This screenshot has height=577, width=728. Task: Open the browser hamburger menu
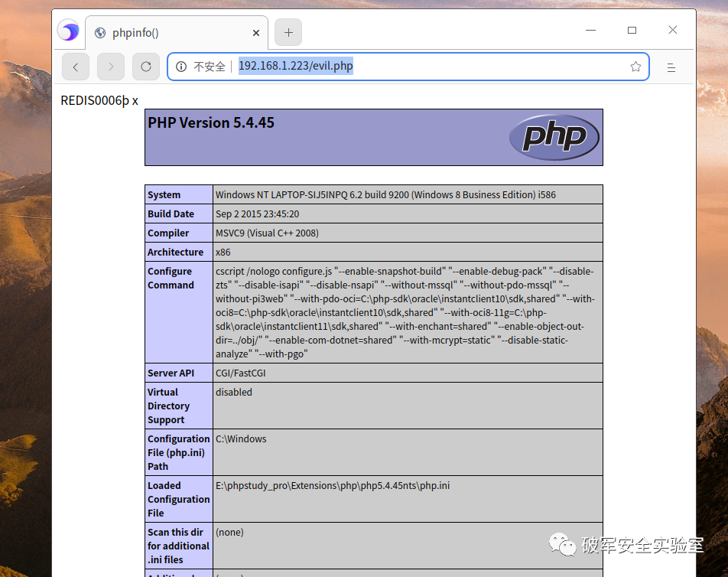click(671, 67)
